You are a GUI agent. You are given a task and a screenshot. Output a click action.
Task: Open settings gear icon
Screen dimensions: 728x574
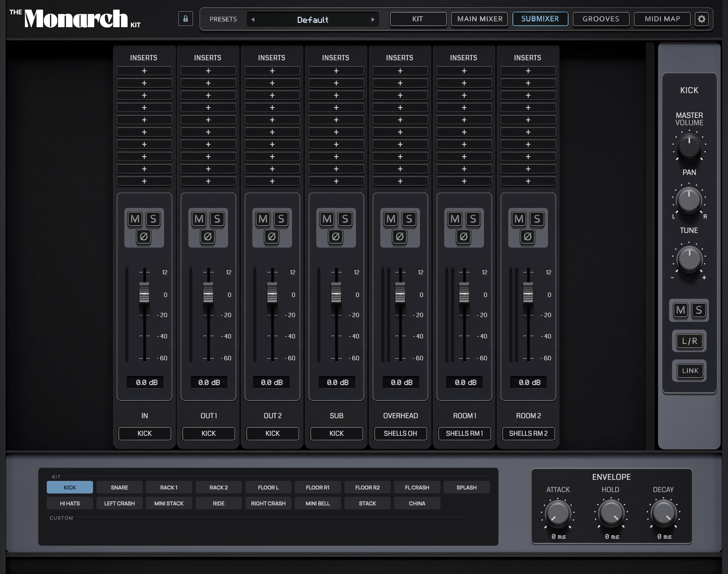701,19
